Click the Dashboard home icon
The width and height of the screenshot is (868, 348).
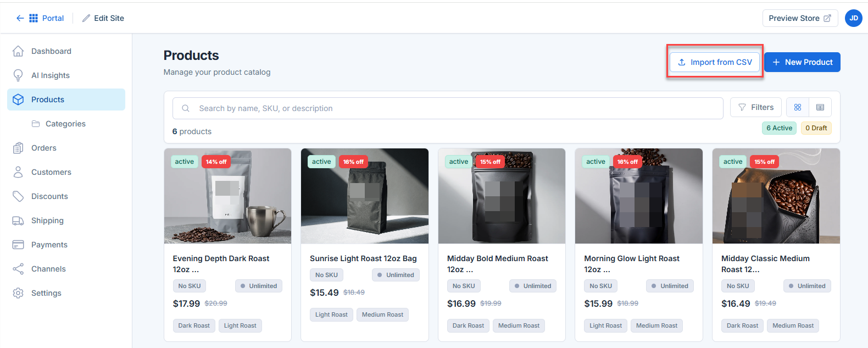18,51
